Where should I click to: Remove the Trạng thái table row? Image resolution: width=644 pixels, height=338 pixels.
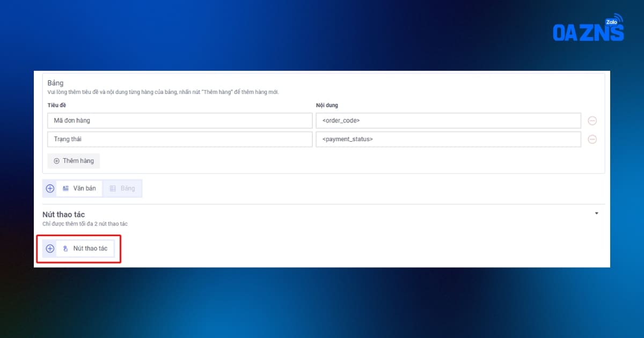click(592, 139)
